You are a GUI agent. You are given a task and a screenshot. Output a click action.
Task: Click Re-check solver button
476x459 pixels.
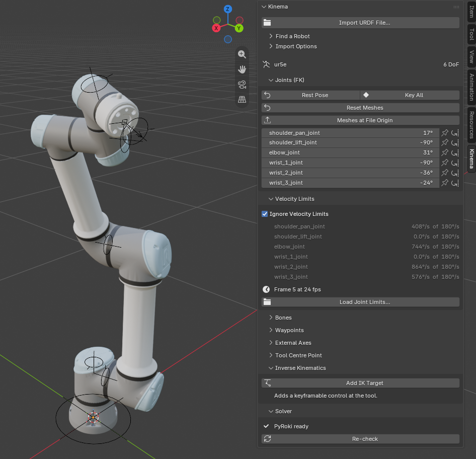[360, 439]
